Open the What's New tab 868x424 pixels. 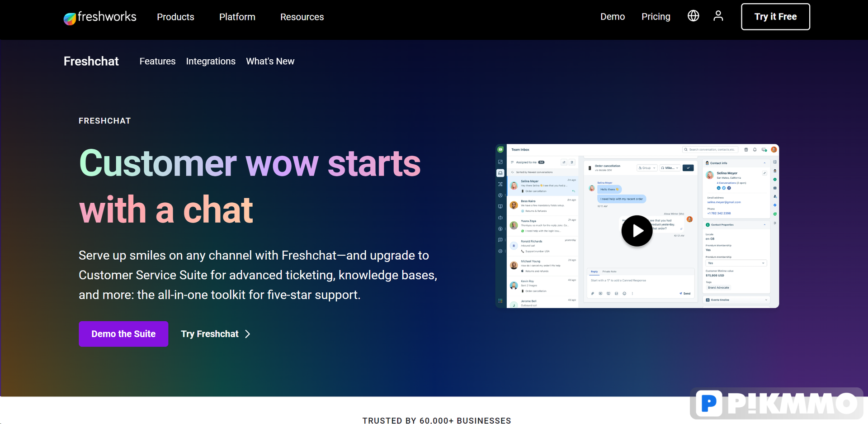(270, 61)
